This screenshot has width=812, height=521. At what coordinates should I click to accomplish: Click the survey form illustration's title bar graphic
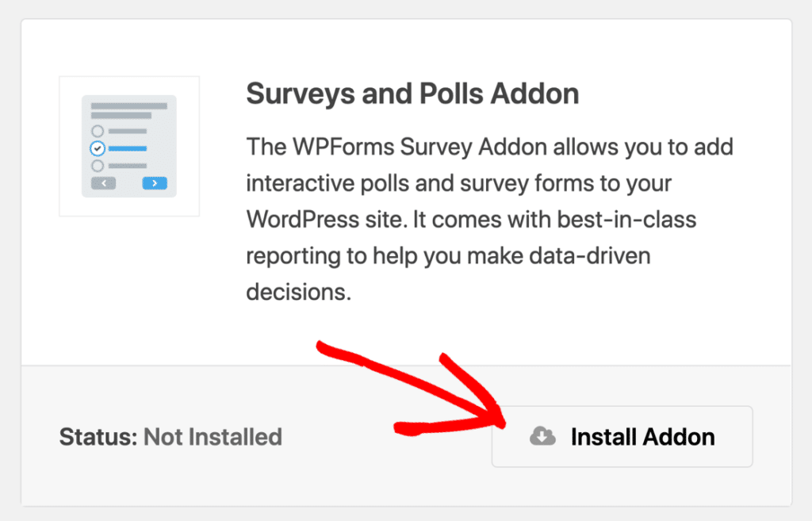pyautogui.click(x=129, y=105)
